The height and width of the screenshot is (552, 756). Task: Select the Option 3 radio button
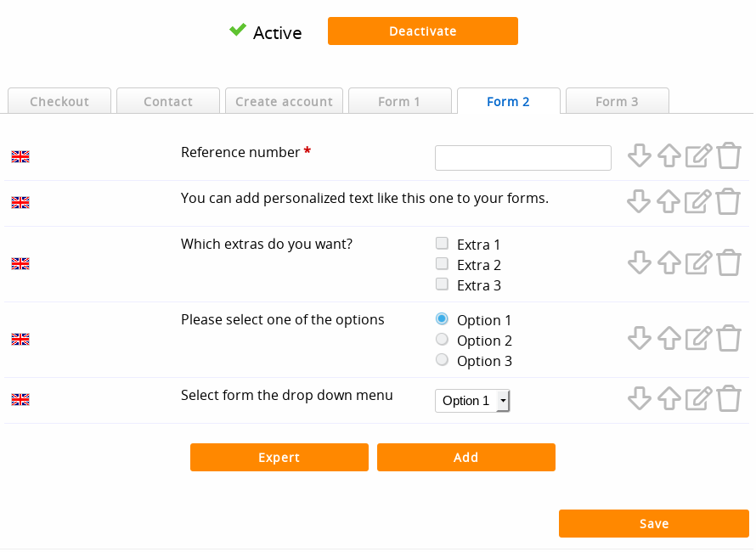click(x=442, y=359)
